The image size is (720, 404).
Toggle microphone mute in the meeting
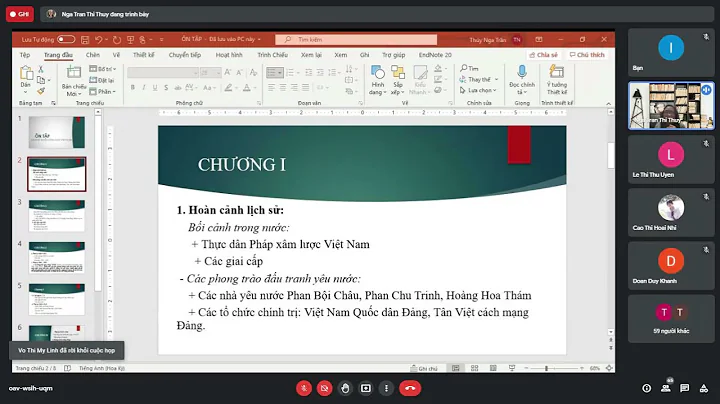[304, 388]
